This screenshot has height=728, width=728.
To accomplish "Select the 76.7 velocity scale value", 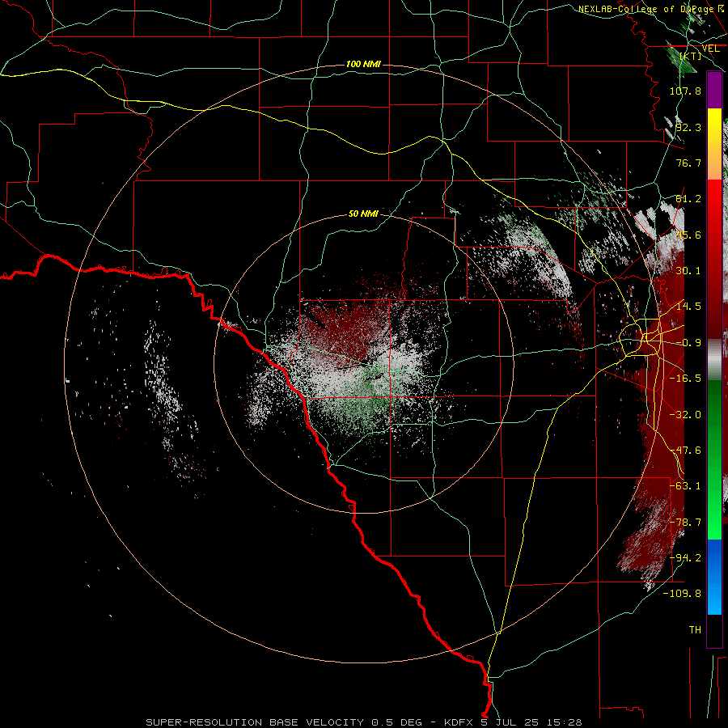I will point(688,163).
